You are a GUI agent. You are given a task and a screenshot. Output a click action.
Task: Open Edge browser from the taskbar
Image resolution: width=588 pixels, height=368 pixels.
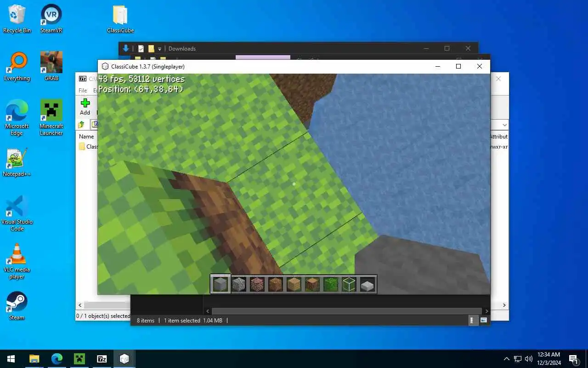57,359
